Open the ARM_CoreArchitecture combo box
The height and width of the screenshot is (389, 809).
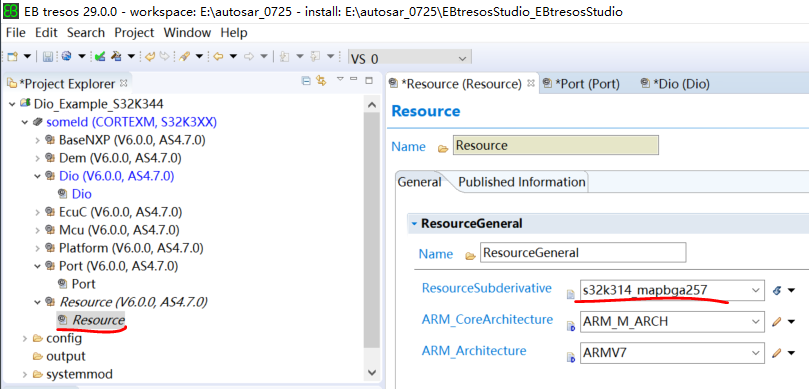pos(672,321)
